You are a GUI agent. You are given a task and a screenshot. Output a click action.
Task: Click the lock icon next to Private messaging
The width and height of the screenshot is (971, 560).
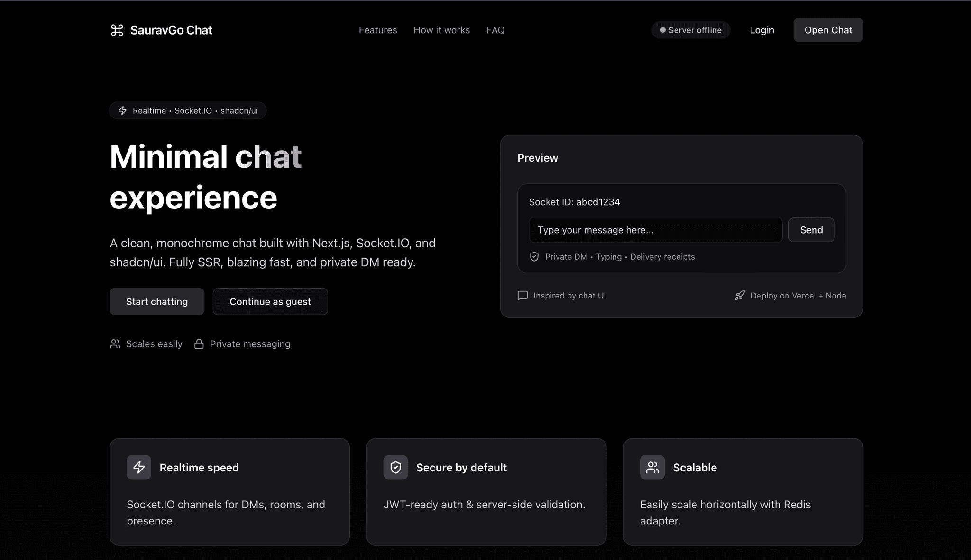(199, 344)
